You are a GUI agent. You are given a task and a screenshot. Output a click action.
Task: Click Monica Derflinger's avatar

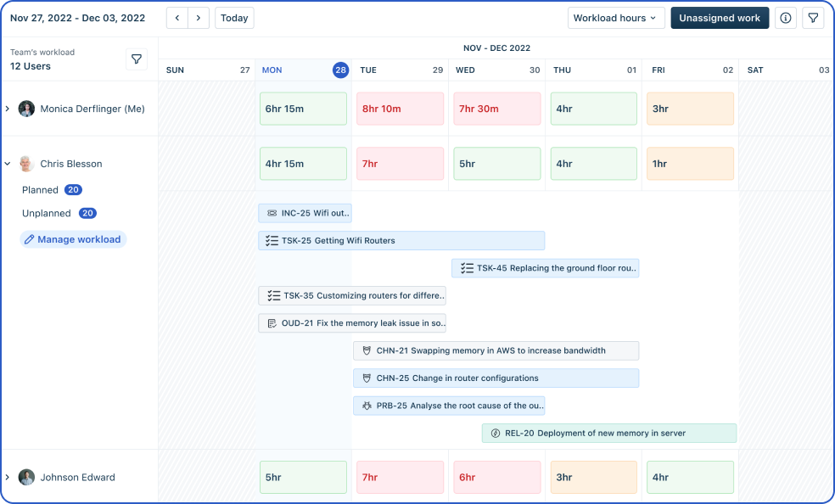(26, 109)
